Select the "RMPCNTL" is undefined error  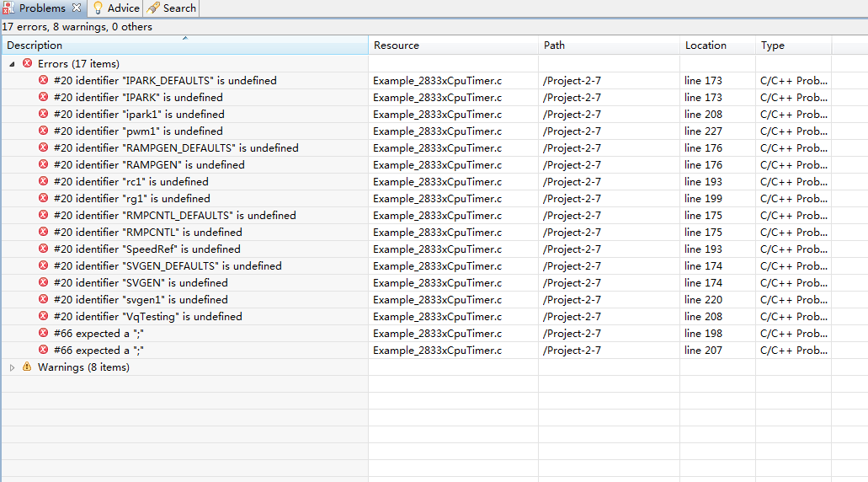pos(148,233)
